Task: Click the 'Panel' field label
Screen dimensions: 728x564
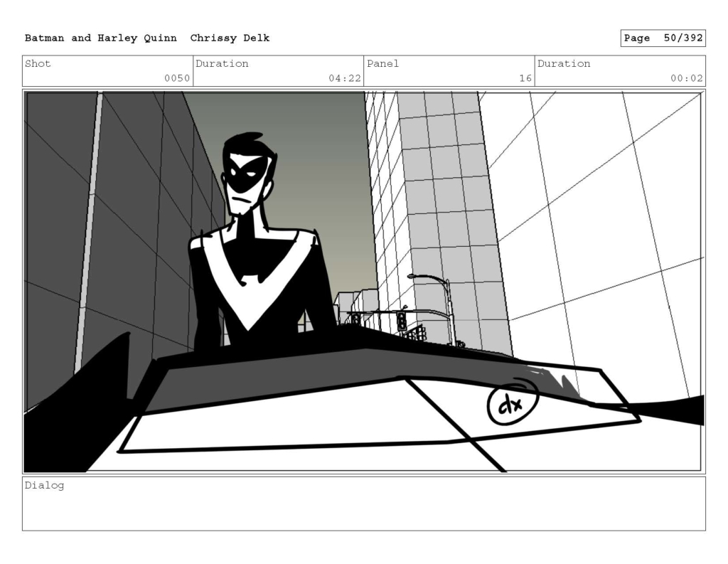Action: (x=383, y=63)
